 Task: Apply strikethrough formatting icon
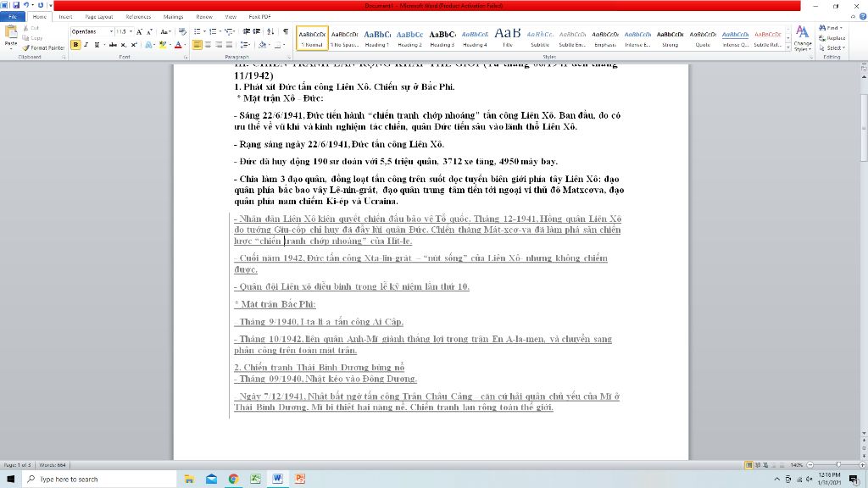click(113, 45)
